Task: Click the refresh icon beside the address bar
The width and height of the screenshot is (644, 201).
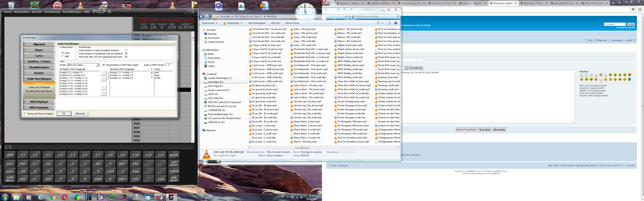Action: point(350,16)
